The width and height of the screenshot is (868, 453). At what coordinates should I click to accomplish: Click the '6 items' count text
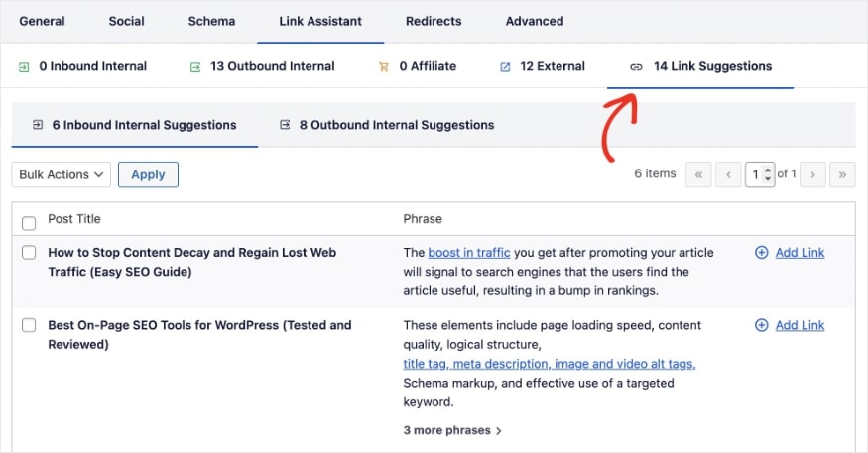(x=655, y=173)
